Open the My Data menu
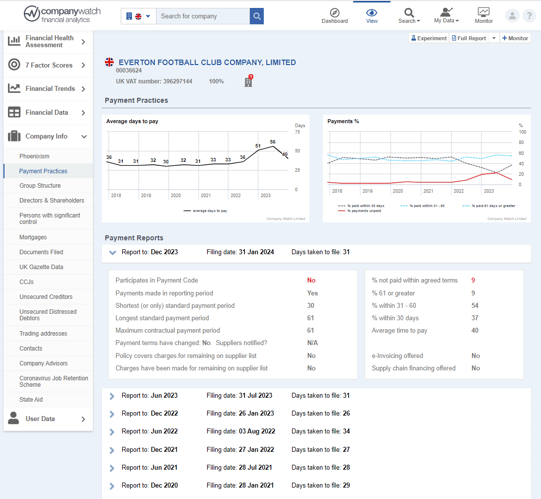541x499 pixels. point(446,16)
